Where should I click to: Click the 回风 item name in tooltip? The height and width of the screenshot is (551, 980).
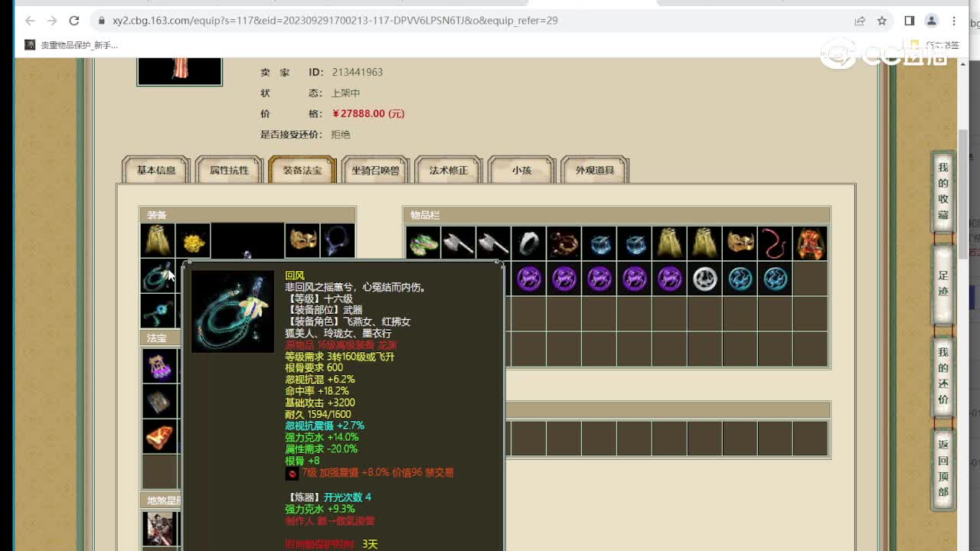click(295, 275)
